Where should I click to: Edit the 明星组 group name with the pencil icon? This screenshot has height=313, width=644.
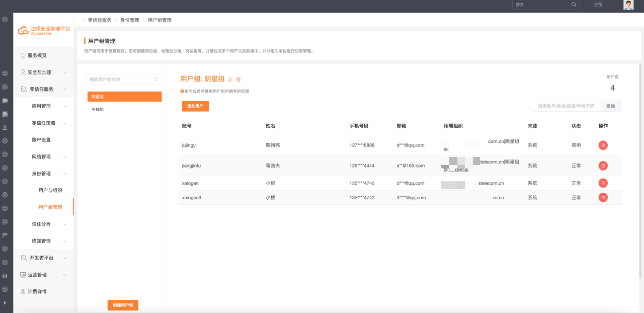[x=230, y=79]
